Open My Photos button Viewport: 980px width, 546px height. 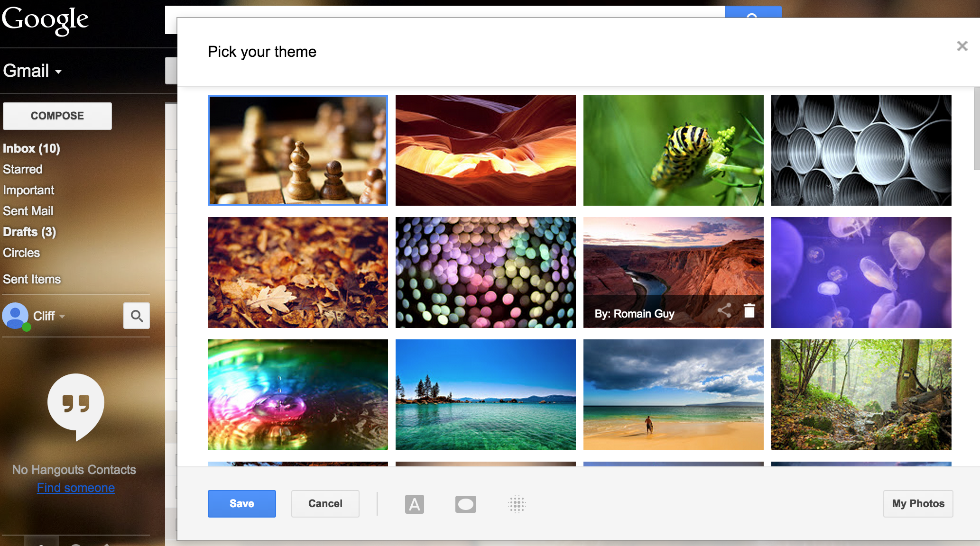pos(918,503)
